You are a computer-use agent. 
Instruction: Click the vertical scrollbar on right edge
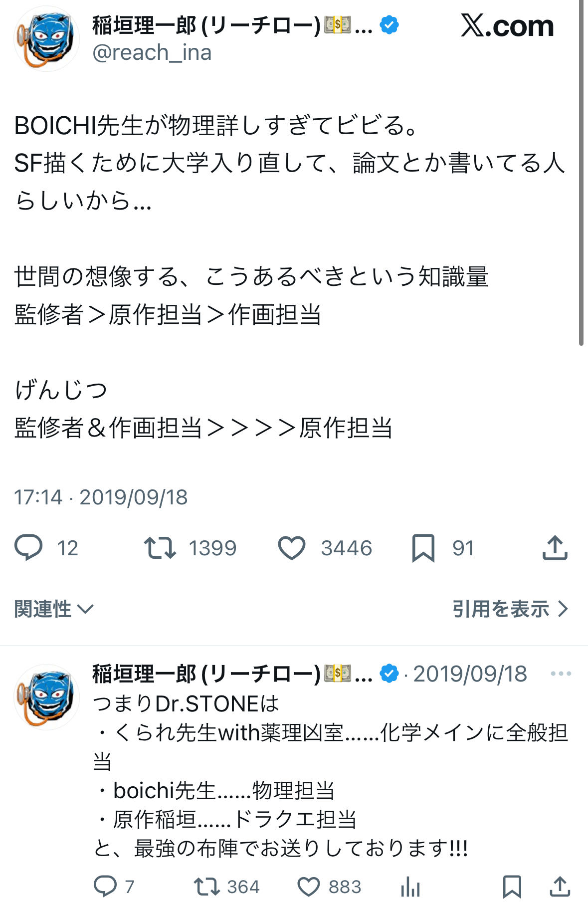click(x=581, y=175)
